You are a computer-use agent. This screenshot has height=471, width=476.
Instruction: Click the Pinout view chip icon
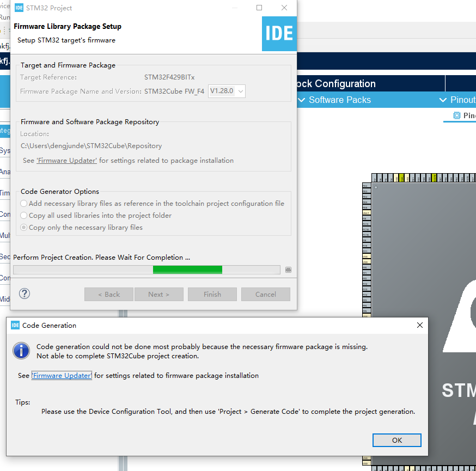[x=456, y=115]
